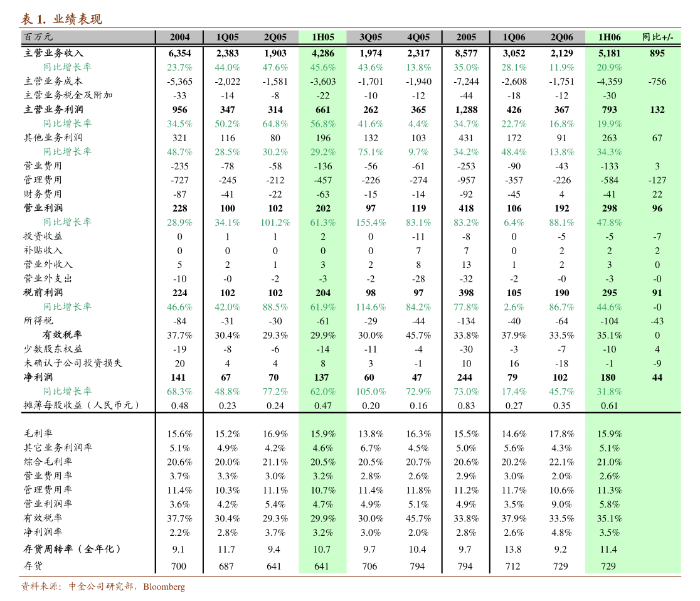The image size is (700, 601).
Task: Click the 3Q05 column header
Action: pyautogui.click(x=370, y=37)
